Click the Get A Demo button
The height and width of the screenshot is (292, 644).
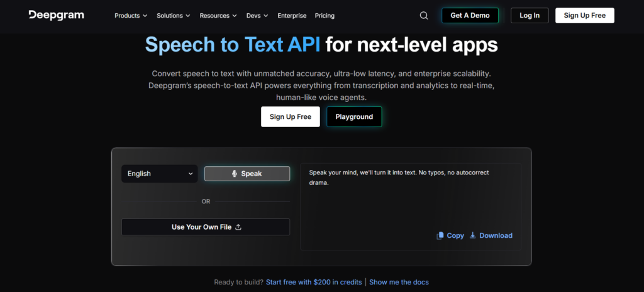click(x=470, y=15)
